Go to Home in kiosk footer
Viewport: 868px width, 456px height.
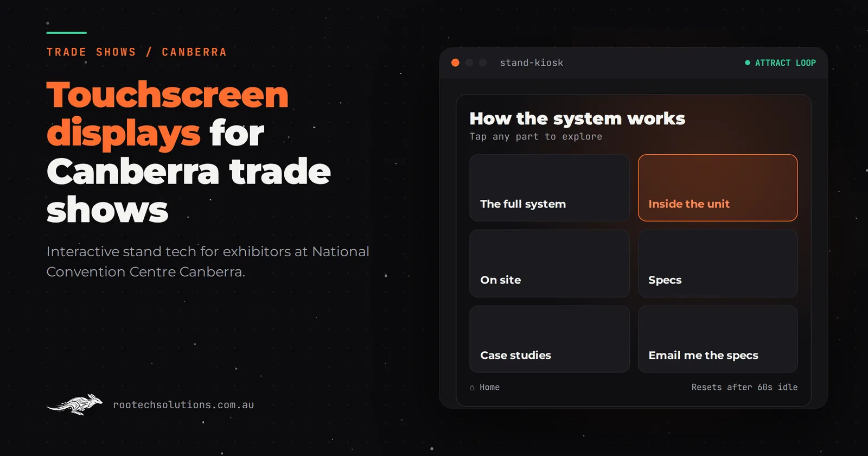click(x=484, y=387)
